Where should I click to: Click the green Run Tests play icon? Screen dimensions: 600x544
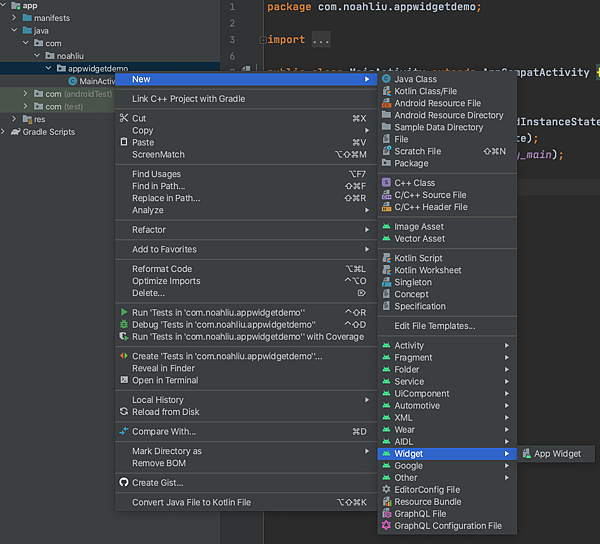pyautogui.click(x=124, y=312)
